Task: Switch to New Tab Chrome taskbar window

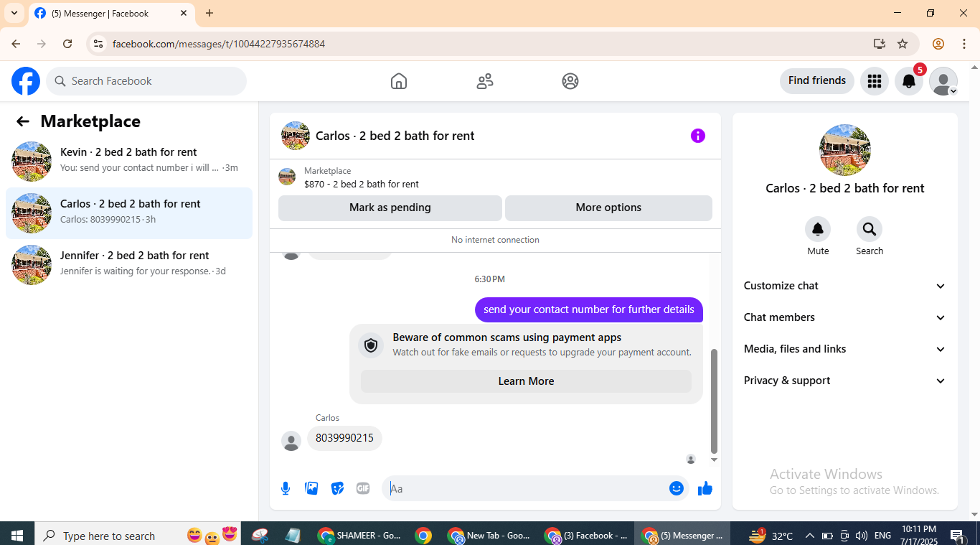Action: 489,536
